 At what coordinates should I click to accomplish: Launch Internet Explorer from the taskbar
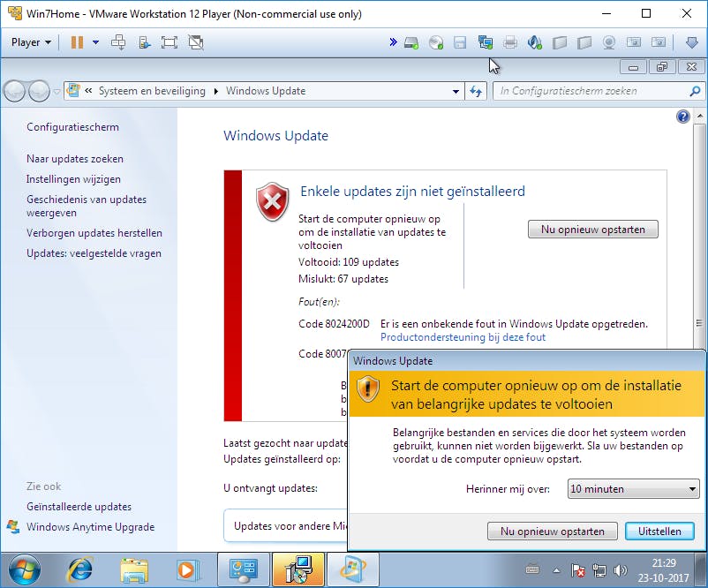(79, 570)
